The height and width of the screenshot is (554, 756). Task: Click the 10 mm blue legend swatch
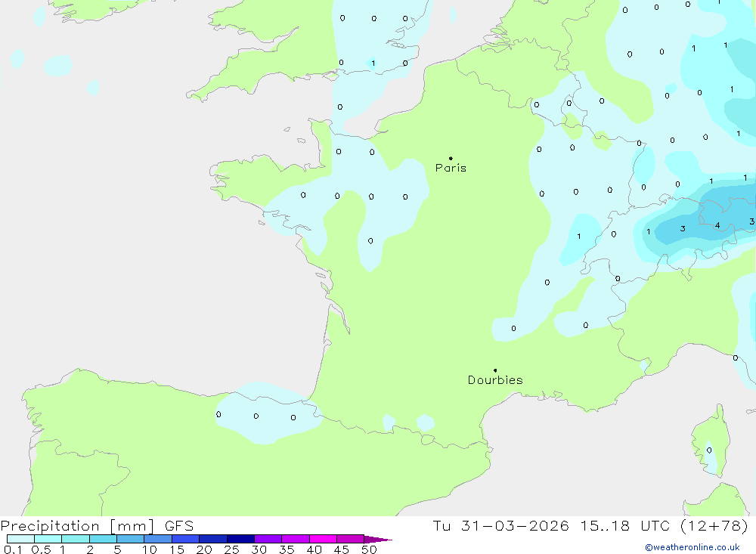point(158,539)
